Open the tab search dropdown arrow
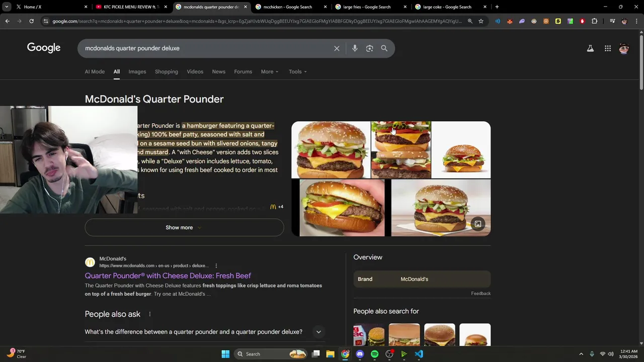 (7, 7)
